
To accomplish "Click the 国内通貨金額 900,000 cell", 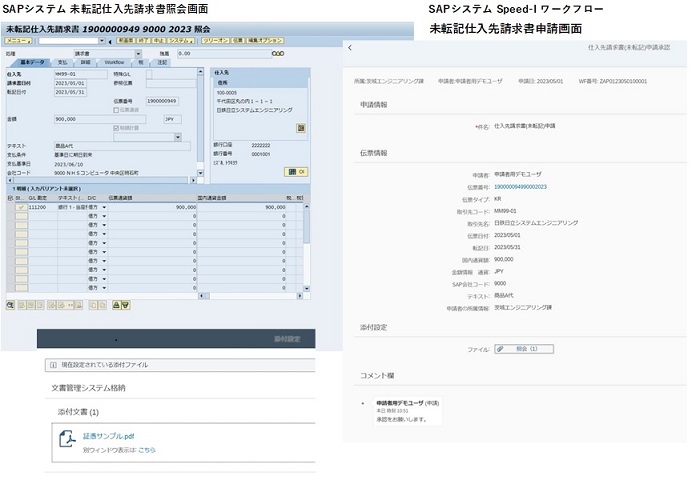I will pyautogui.click(x=242, y=207).
